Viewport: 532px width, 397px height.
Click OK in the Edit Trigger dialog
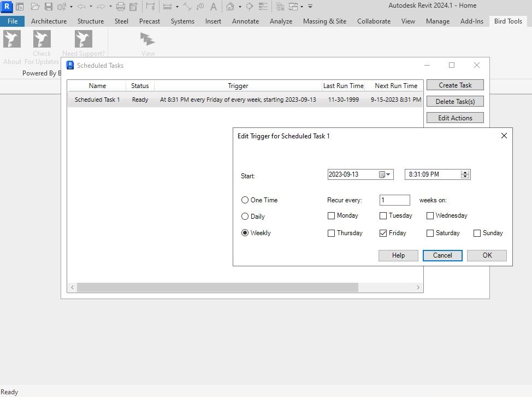(x=487, y=255)
